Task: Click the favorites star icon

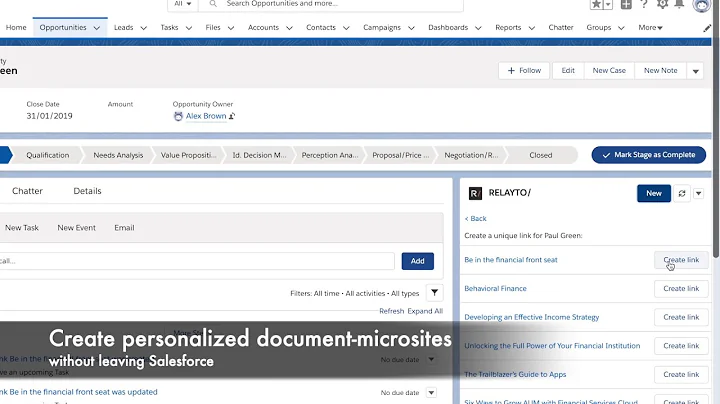Action: pyautogui.click(x=596, y=4)
